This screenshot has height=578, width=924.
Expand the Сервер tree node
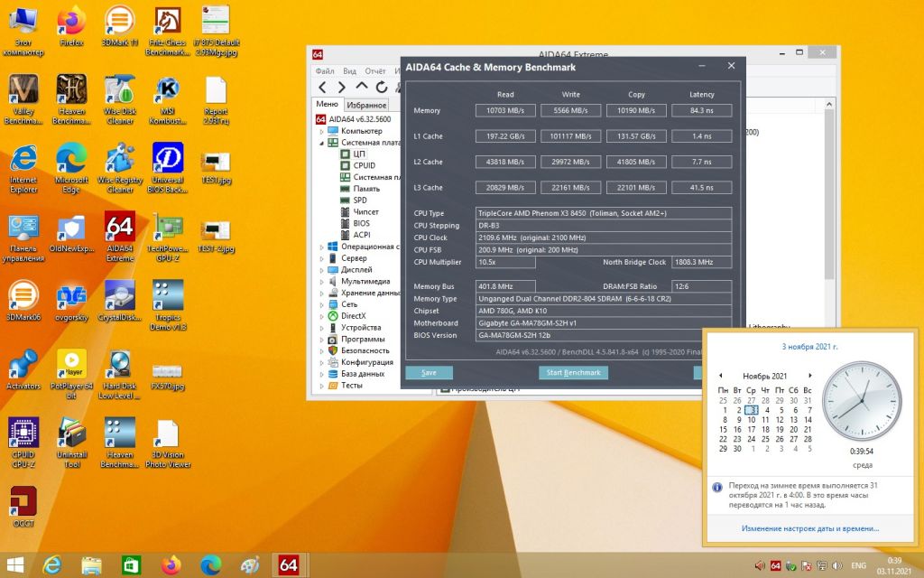(x=322, y=258)
